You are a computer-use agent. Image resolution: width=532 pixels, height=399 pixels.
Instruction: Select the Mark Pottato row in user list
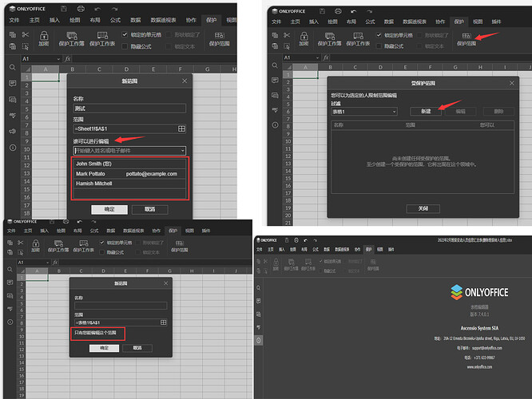tap(129, 174)
